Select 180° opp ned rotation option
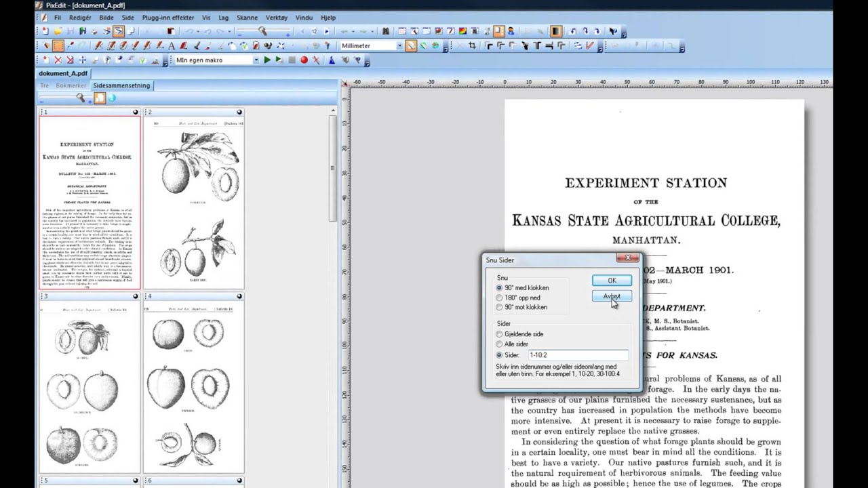The width and height of the screenshot is (868, 488). point(499,298)
